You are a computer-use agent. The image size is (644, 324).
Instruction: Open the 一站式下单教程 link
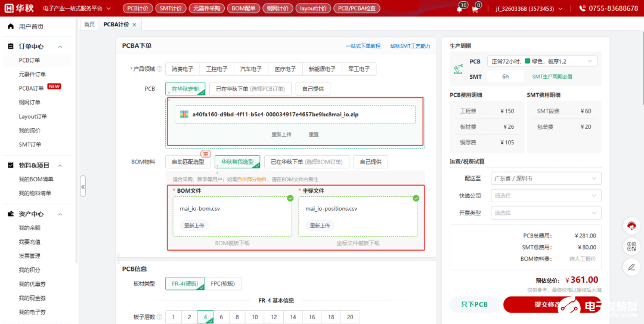pyautogui.click(x=363, y=46)
